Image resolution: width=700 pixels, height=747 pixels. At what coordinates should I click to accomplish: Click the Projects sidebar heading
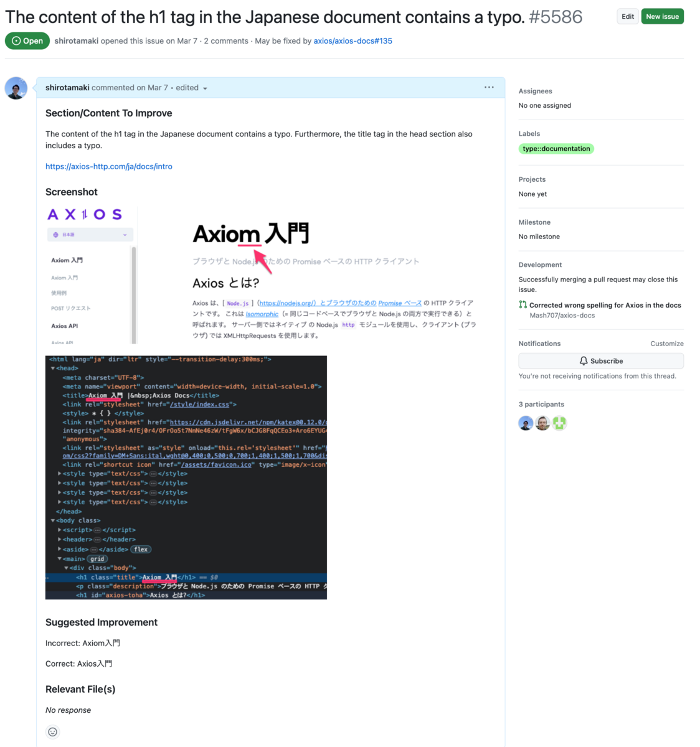pos(532,179)
